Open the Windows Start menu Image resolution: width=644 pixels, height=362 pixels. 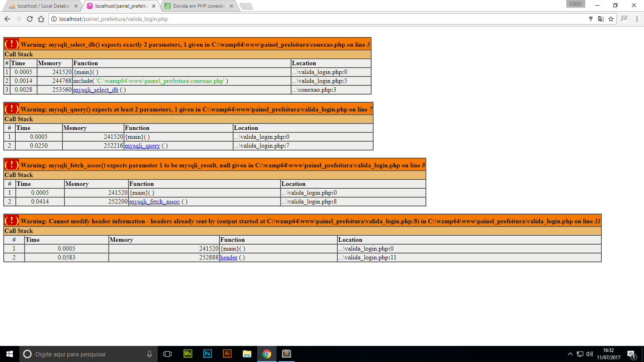click(x=10, y=354)
